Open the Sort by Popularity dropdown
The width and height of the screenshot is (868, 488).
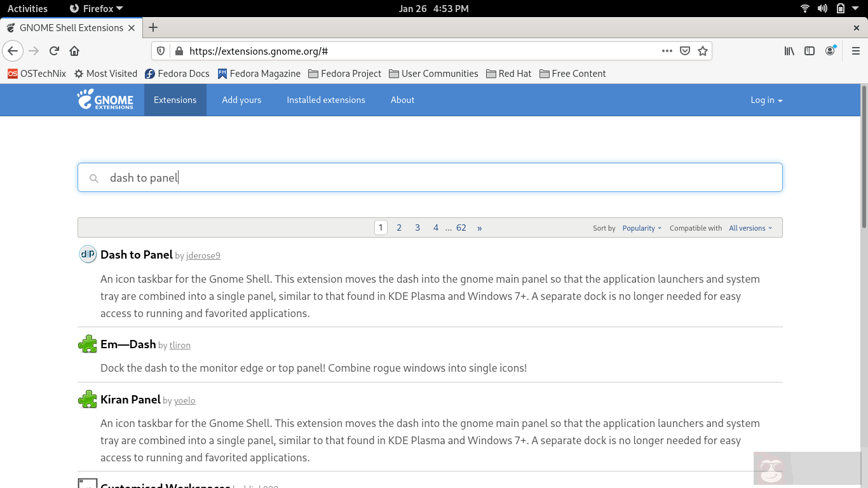coord(639,227)
